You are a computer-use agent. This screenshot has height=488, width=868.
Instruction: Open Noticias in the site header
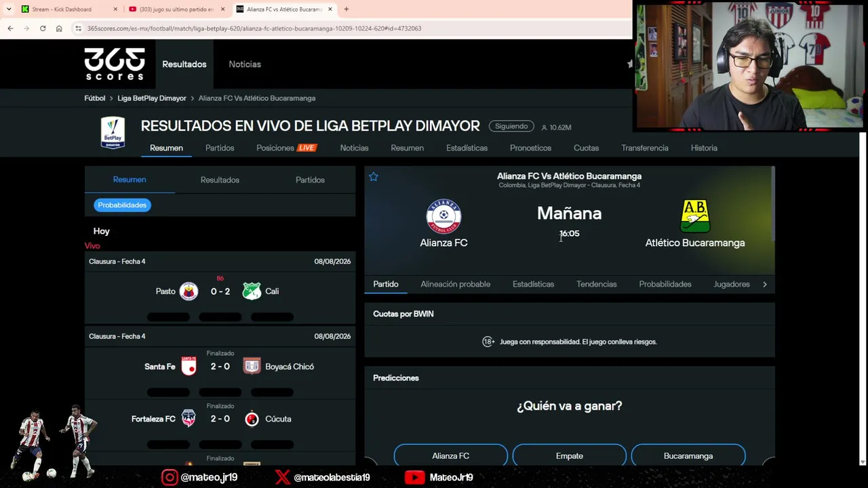(245, 64)
